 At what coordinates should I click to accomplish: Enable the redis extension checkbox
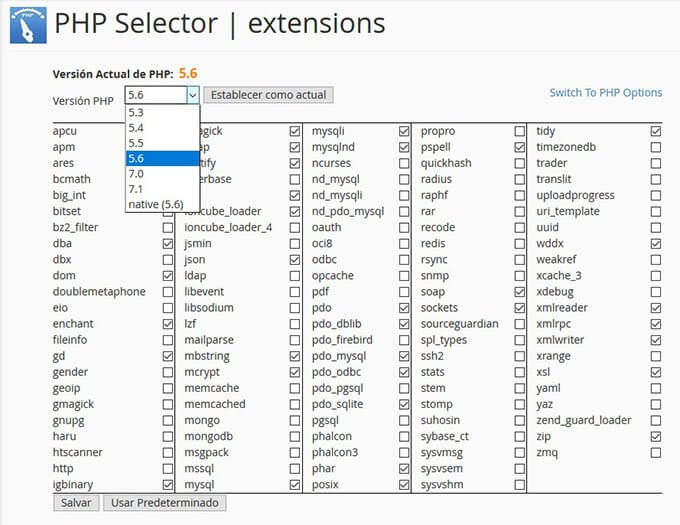tap(520, 244)
